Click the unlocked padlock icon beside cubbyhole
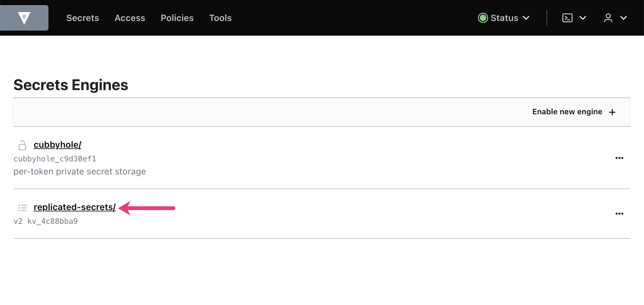This screenshot has height=305, width=644. coord(22,145)
